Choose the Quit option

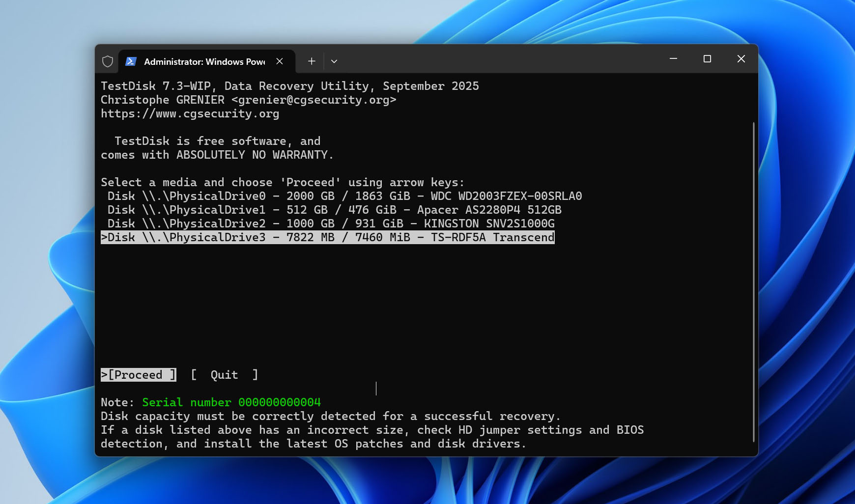225,375
